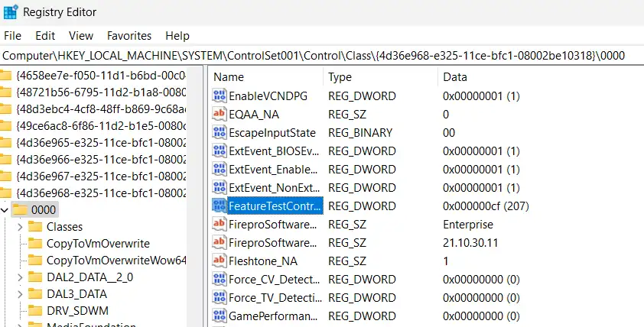
Task: Select the string icon of EQAA_NA
Action: pyautogui.click(x=220, y=114)
